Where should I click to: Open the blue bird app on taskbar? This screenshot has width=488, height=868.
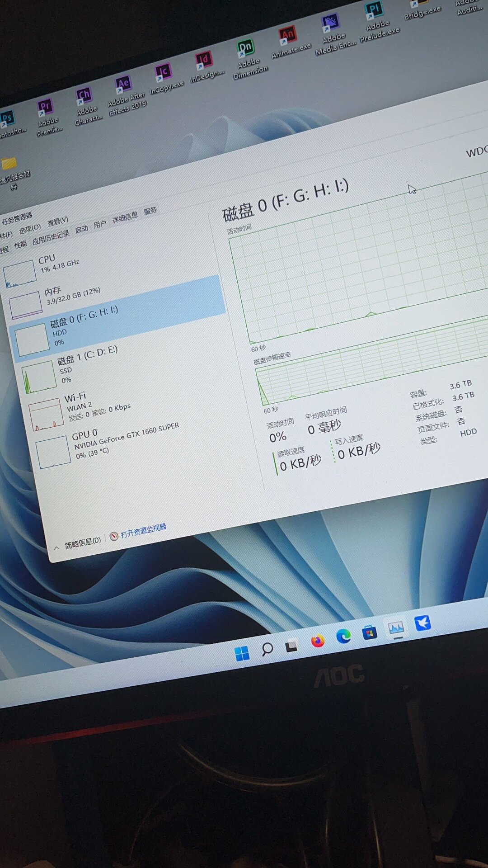point(422,623)
